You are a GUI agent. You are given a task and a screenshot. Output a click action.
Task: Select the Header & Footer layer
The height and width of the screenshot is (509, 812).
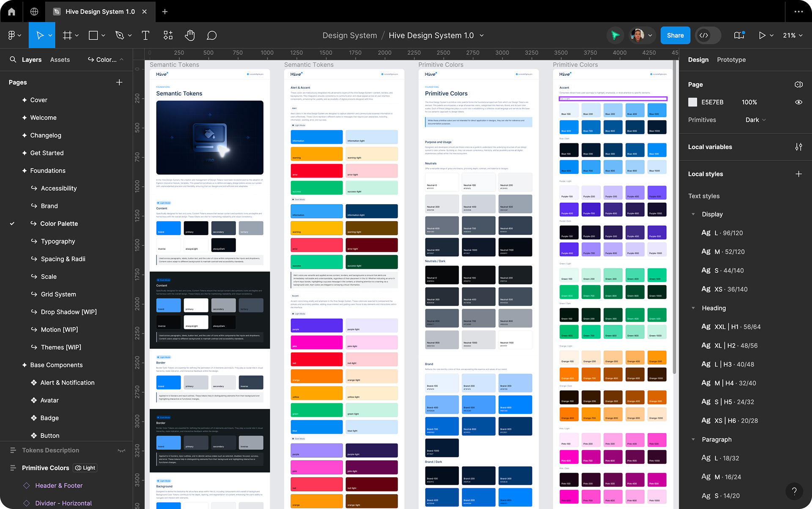tap(59, 486)
